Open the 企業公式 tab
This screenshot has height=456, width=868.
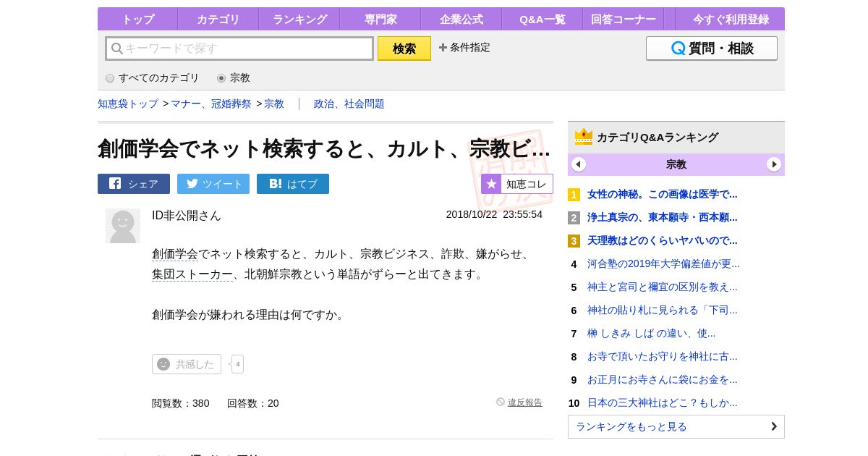pyautogui.click(x=461, y=20)
